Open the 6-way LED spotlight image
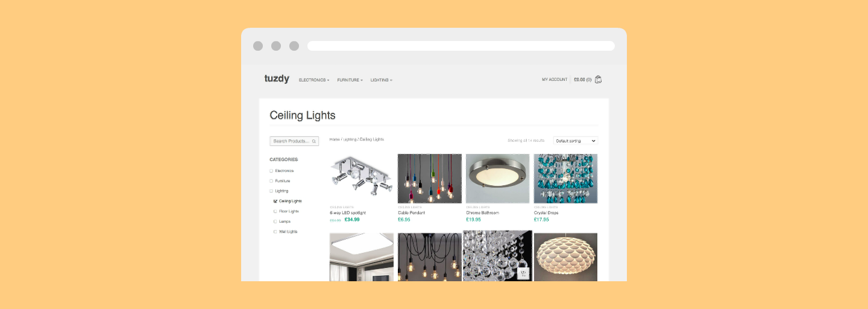 point(362,179)
